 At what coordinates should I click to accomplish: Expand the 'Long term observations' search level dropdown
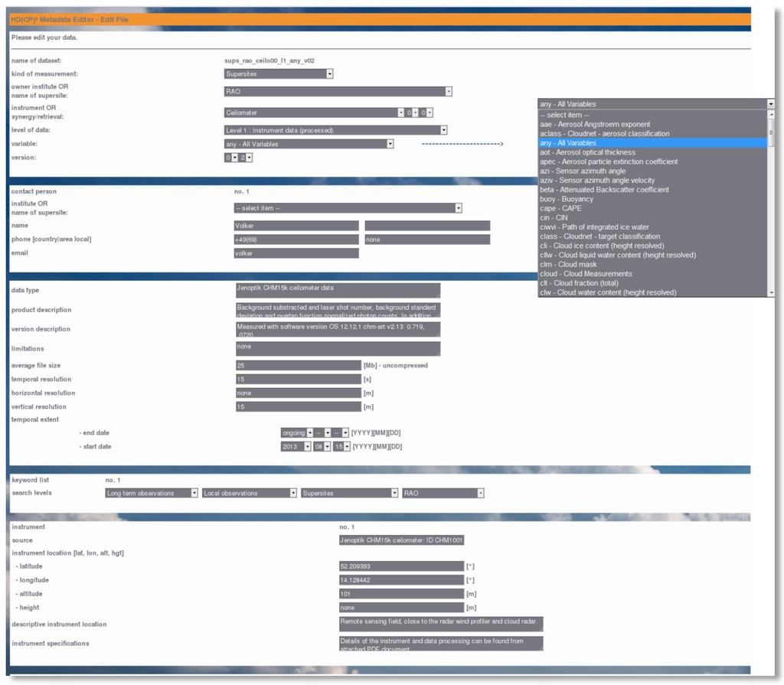(x=152, y=494)
